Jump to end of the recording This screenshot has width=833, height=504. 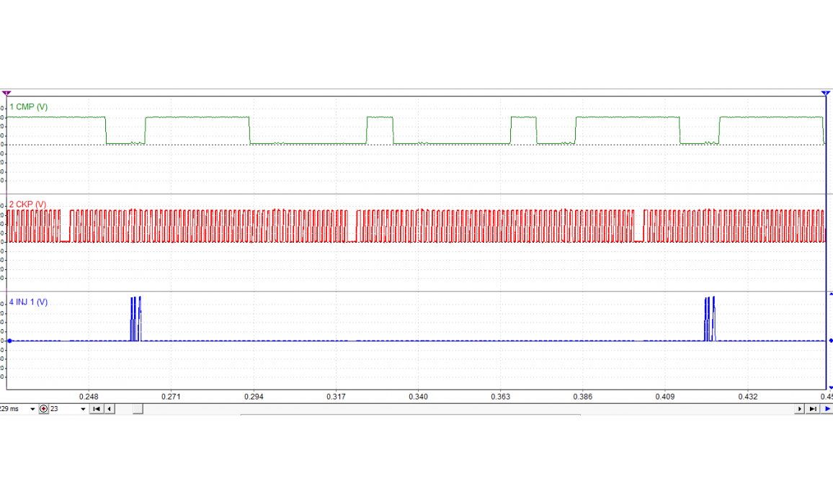813,409
